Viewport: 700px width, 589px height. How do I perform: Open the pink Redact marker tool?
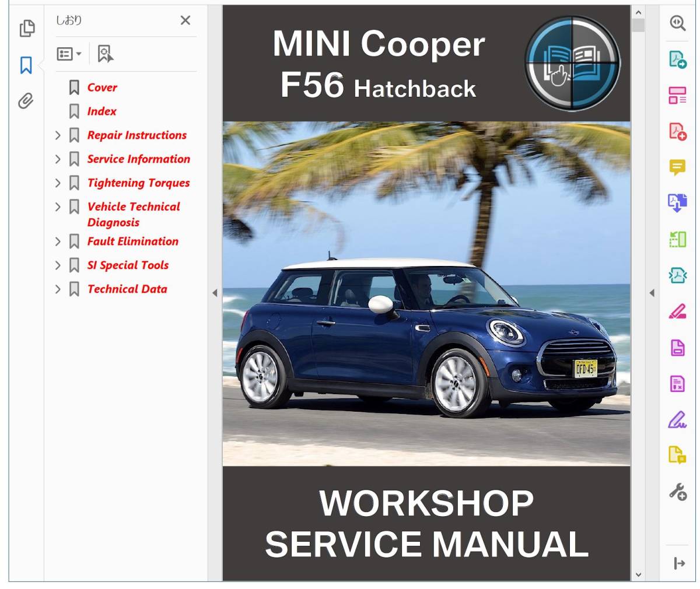coord(677,311)
